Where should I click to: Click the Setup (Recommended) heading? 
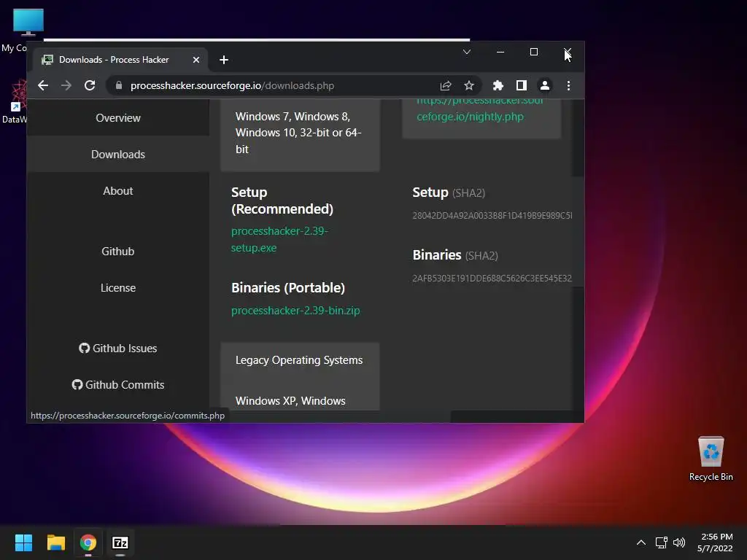[282, 201]
